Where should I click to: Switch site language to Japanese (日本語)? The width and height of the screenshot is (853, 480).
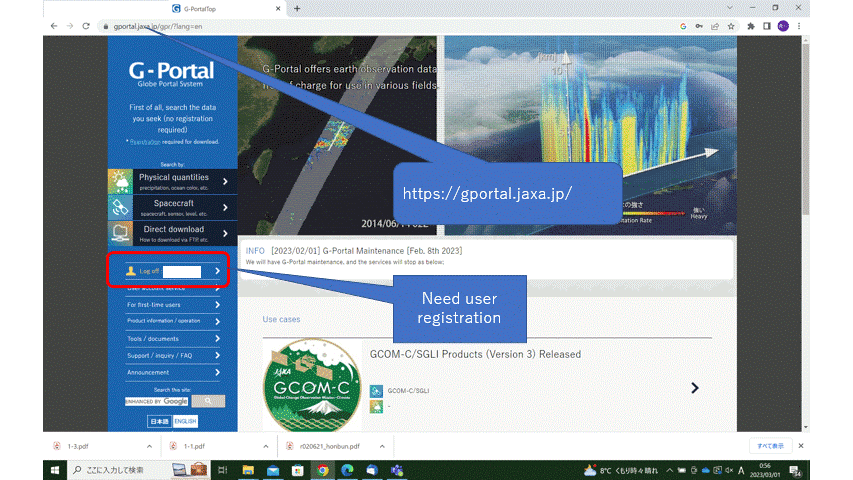tap(159, 421)
